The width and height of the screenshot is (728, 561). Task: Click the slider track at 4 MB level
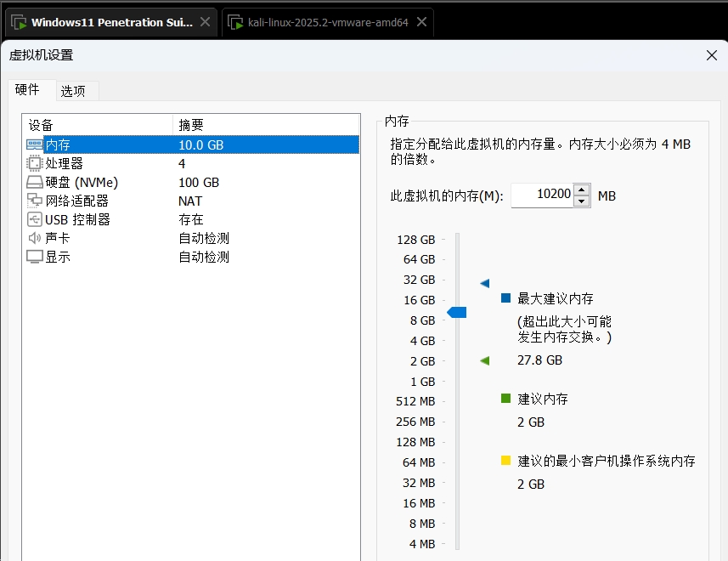[x=457, y=543]
